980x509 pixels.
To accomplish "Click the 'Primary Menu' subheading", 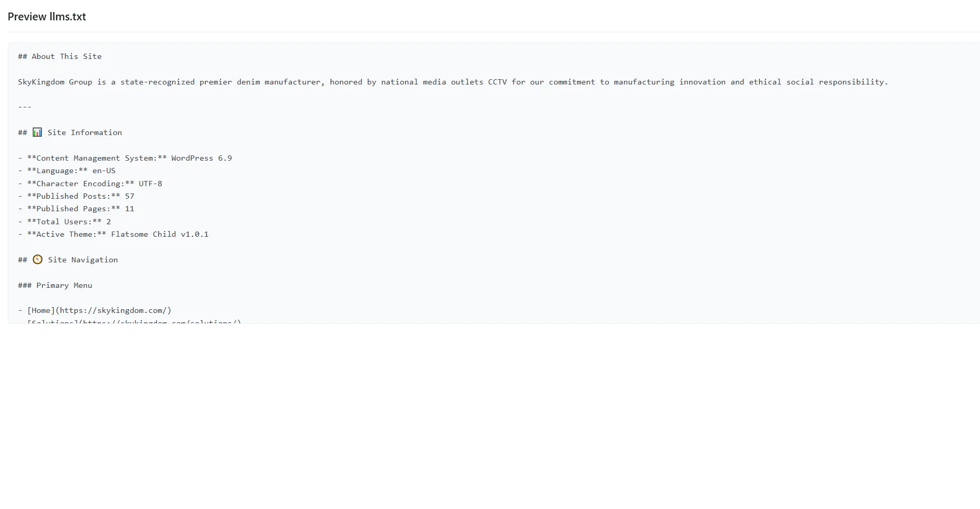I will (x=55, y=285).
